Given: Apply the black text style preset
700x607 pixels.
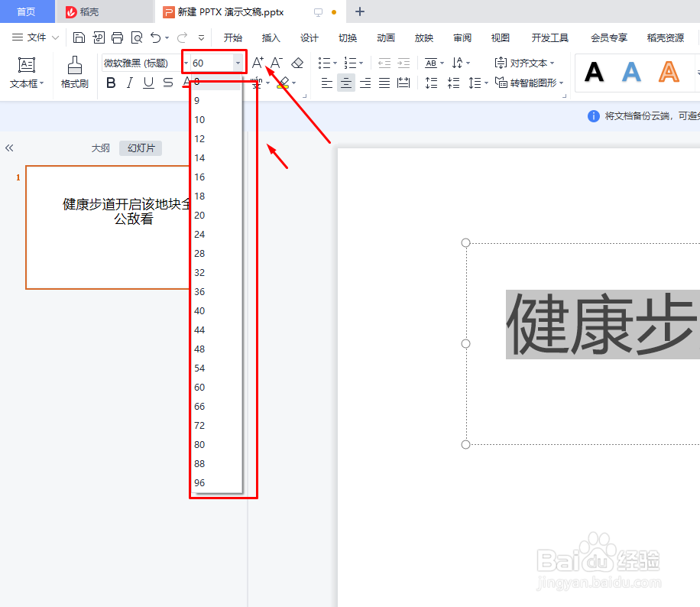Looking at the screenshot, I should click(594, 72).
